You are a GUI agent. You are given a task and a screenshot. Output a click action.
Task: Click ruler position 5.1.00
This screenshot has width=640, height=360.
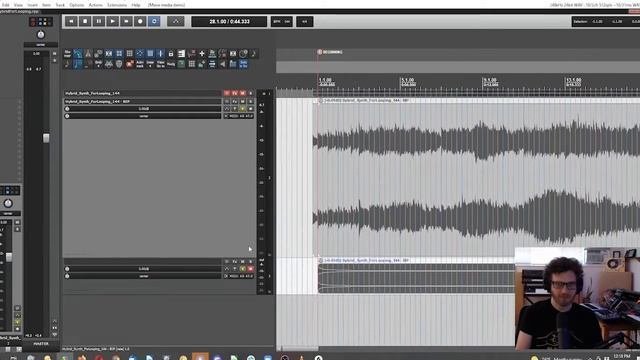pos(407,80)
